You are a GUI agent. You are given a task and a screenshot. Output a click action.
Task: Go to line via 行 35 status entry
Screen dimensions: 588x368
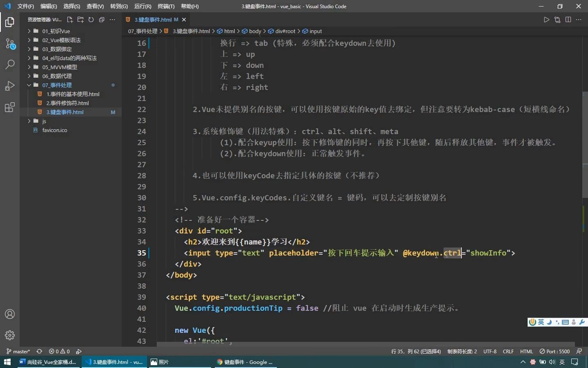tap(416, 351)
